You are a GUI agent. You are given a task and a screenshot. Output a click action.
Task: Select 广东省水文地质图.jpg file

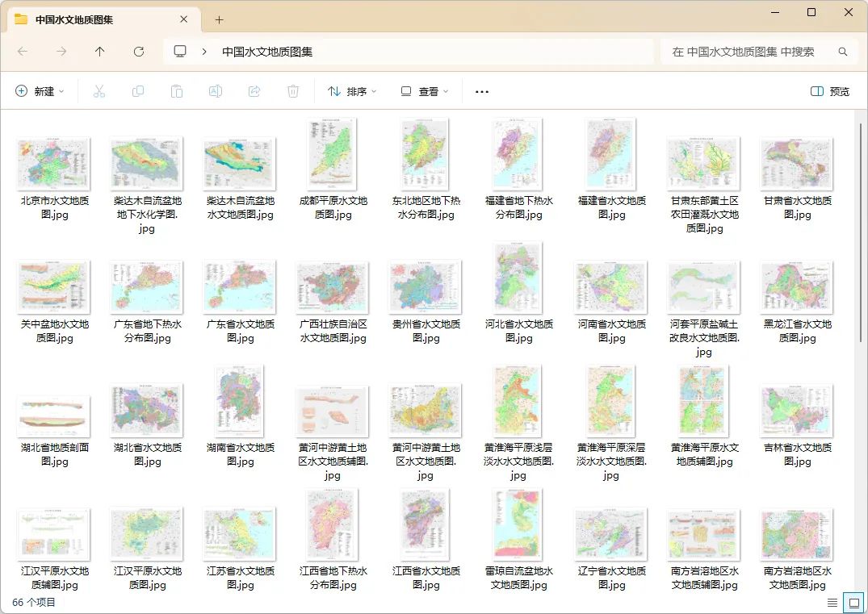tap(241, 302)
